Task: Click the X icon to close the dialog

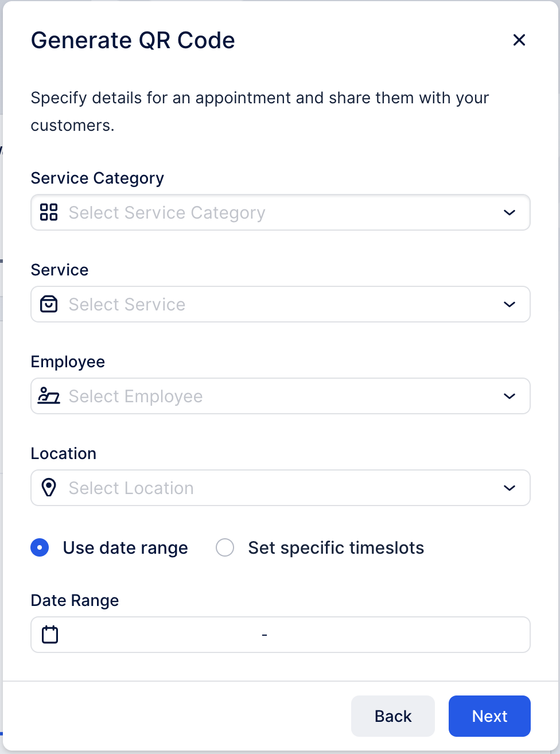Action: tap(519, 40)
